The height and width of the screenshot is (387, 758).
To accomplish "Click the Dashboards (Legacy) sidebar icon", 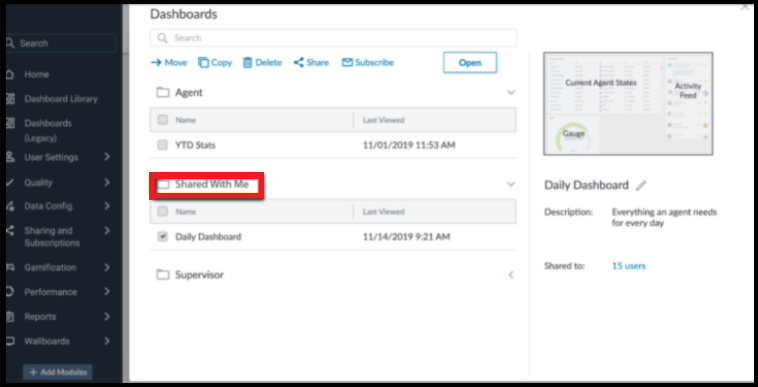I will coord(10,123).
